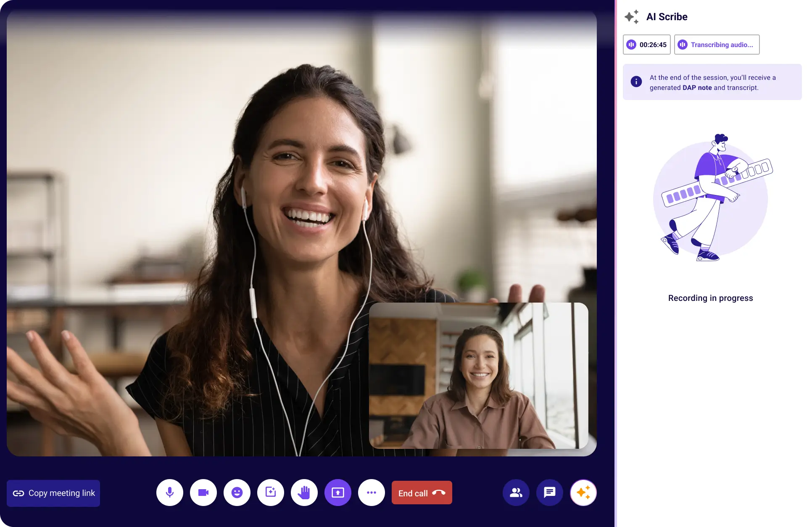Click the recording timer 00:26:45
This screenshot has width=812, height=527.
[646, 45]
